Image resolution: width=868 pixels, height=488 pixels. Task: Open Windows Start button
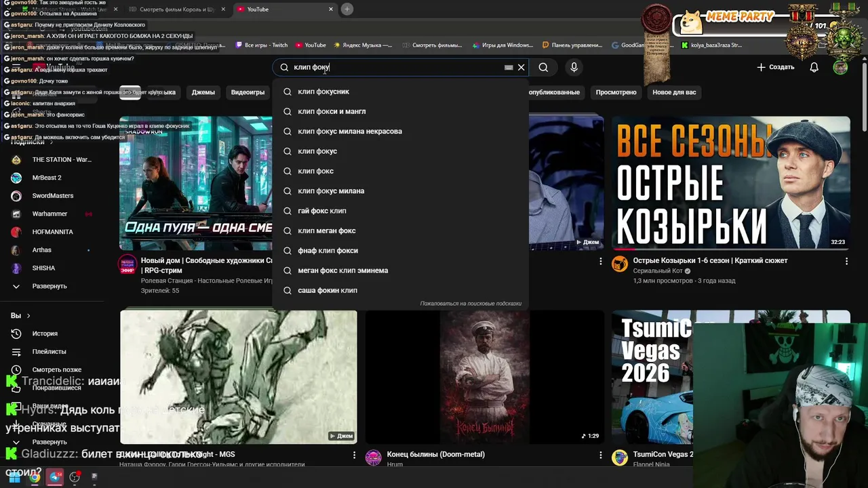(14, 477)
